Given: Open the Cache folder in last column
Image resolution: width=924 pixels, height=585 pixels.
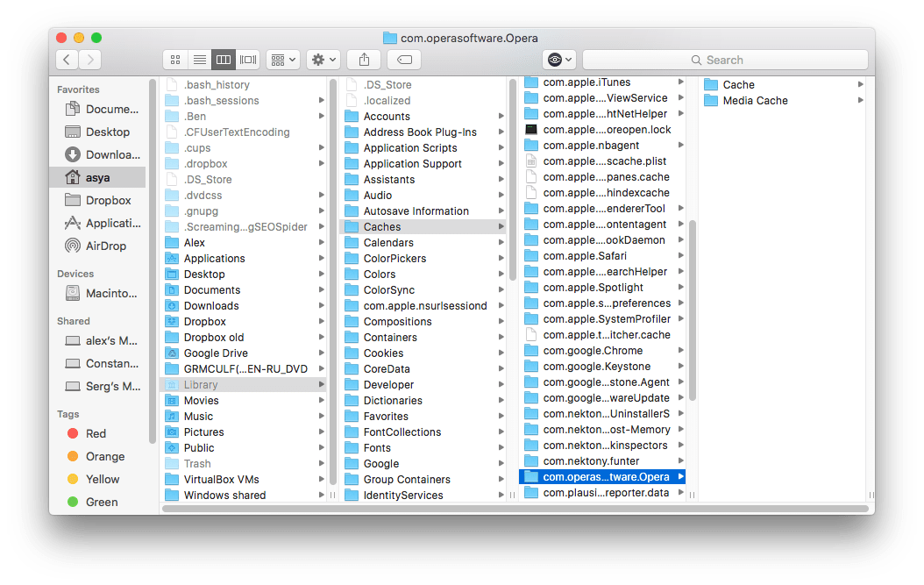Looking at the screenshot, I should tap(783, 85).
